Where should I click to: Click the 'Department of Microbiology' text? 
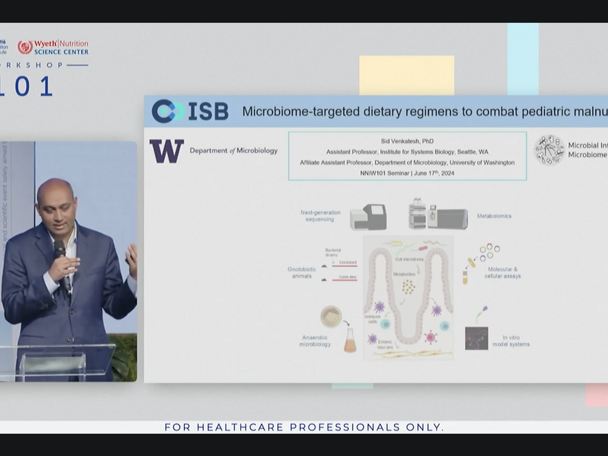(x=234, y=151)
